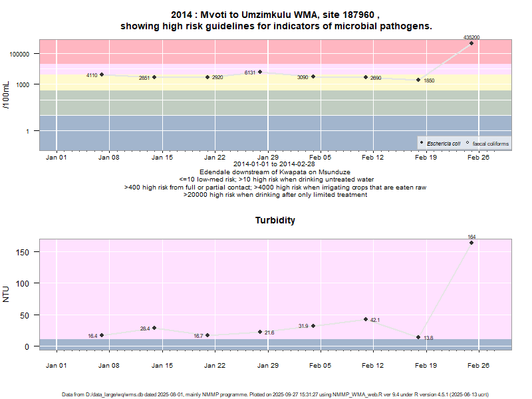Image resolution: width=532 pixels, height=399 pixels.
Task: Click the Turbidity chart title
Action: pyautogui.click(x=275, y=220)
